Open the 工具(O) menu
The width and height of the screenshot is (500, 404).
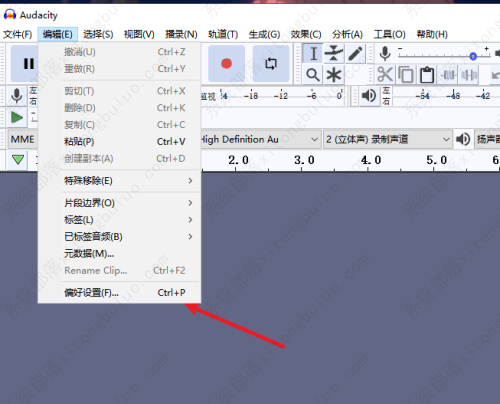point(389,34)
